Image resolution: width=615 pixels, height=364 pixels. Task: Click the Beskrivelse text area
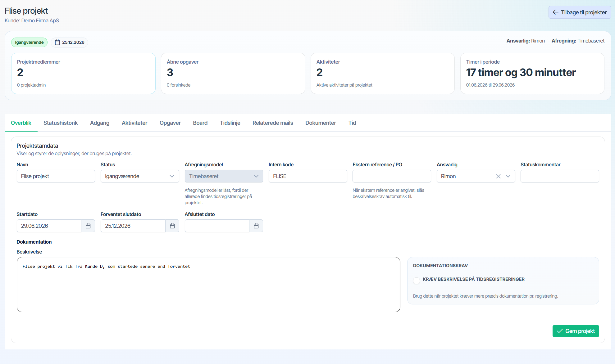click(x=208, y=285)
